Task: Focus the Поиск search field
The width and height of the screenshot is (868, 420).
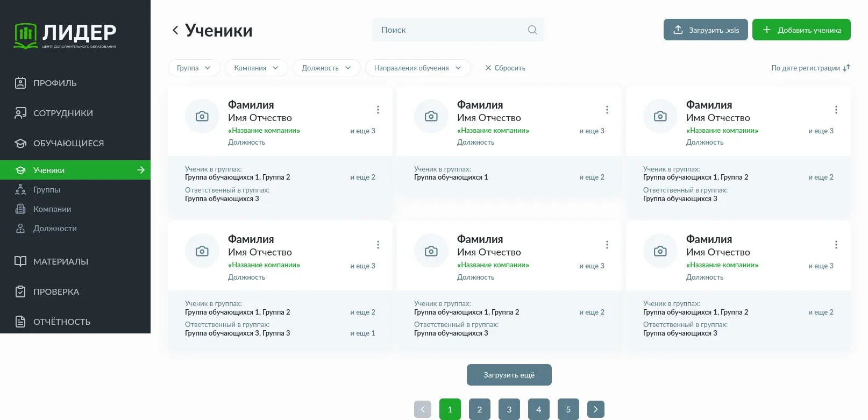Action: 458,30
